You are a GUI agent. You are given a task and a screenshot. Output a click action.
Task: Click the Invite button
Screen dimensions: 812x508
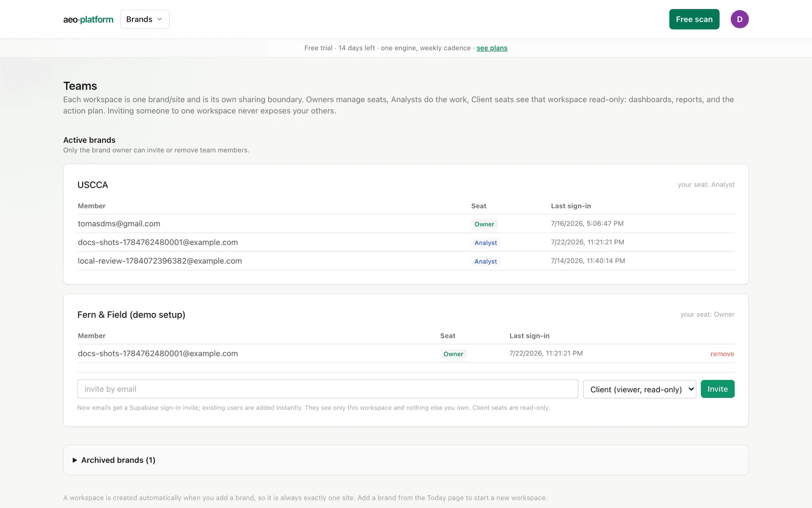pos(718,389)
